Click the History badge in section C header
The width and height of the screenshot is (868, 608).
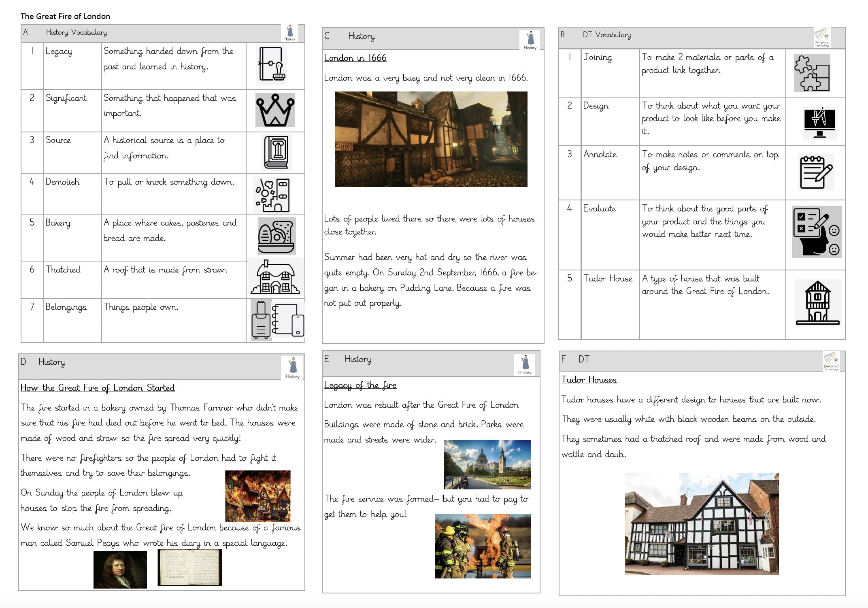click(x=530, y=40)
